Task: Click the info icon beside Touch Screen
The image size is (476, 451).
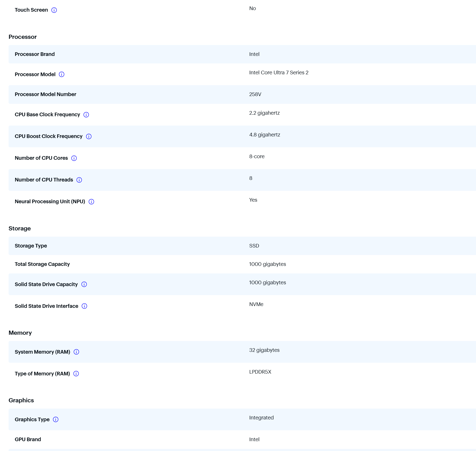Action: (54, 10)
